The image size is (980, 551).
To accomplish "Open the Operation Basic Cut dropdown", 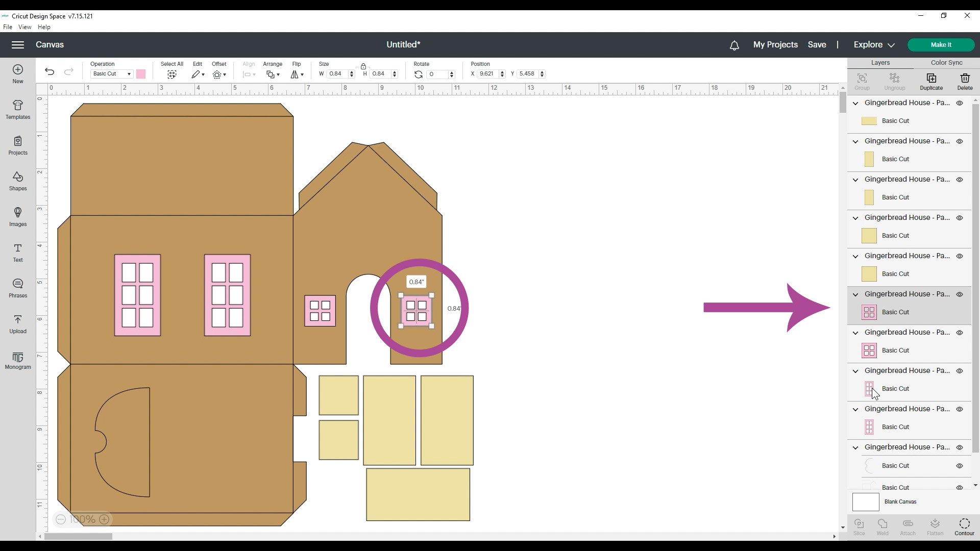I will pyautogui.click(x=112, y=74).
